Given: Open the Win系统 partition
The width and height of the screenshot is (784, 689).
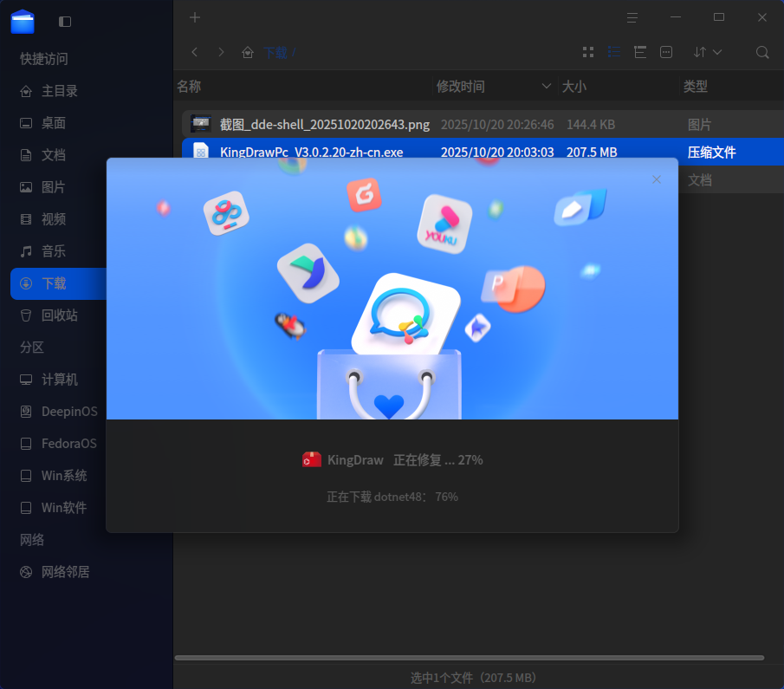Looking at the screenshot, I should click(64, 476).
